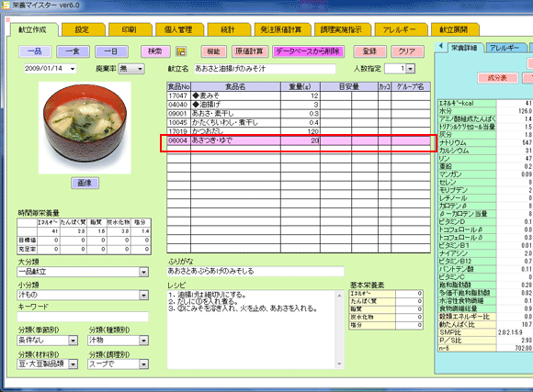Collapse right panel with left arrow icon
Viewport: 533px width, 392px height.
tap(441, 46)
